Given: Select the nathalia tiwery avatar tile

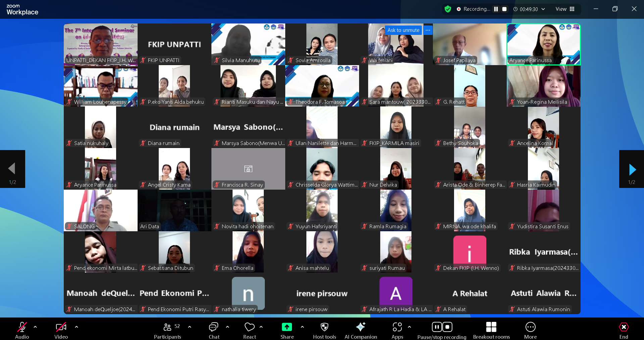Looking at the screenshot, I should click(x=248, y=293).
